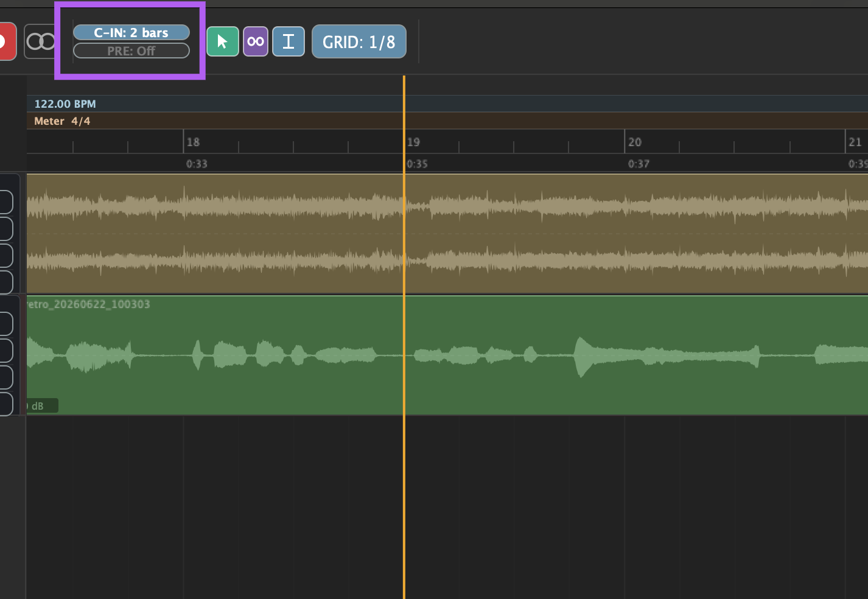The height and width of the screenshot is (599, 868).
Task: Select the green retro_20260622_100303 audio clip
Action: point(447,356)
